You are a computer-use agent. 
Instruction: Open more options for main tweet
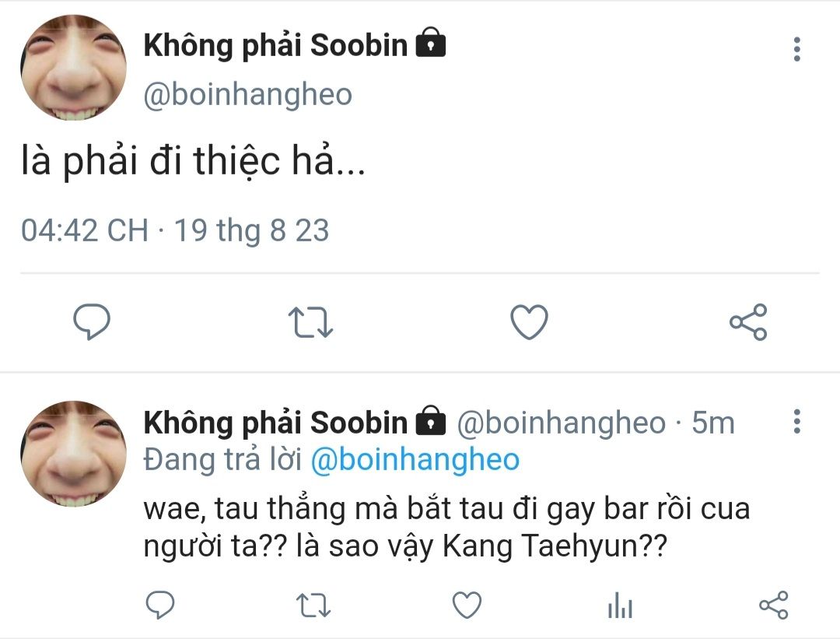coord(796,50)
